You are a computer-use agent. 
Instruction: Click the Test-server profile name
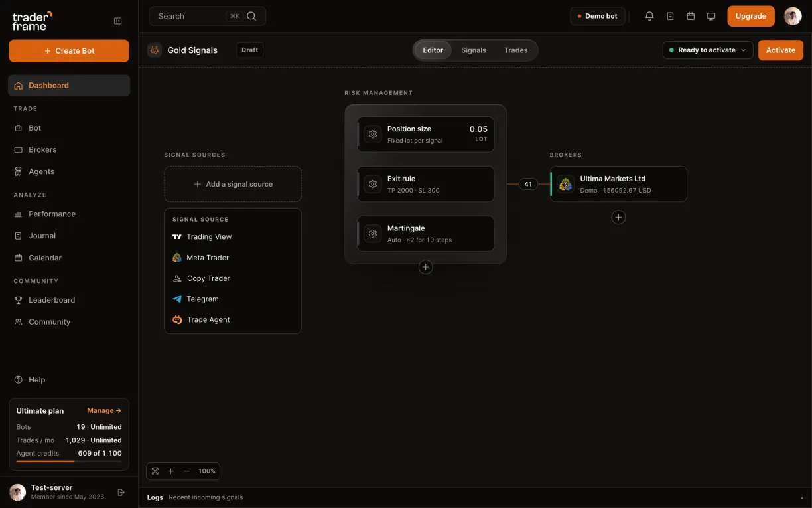pyautogui.click(x=52, y=487)
